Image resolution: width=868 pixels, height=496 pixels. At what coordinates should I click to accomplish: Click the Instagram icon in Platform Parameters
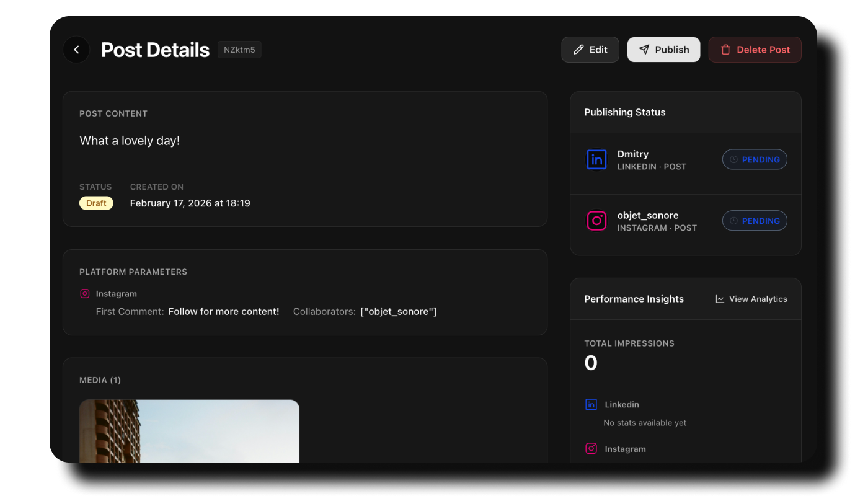click(85, 294)
